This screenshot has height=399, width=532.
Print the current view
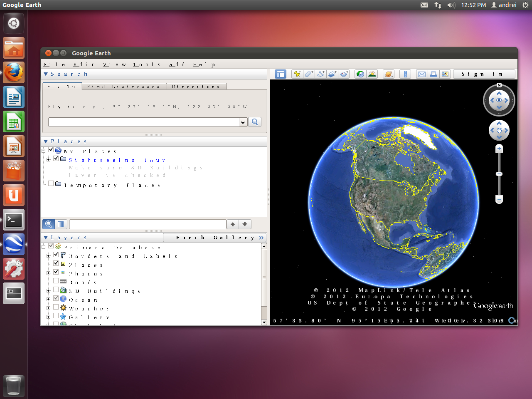433,74
